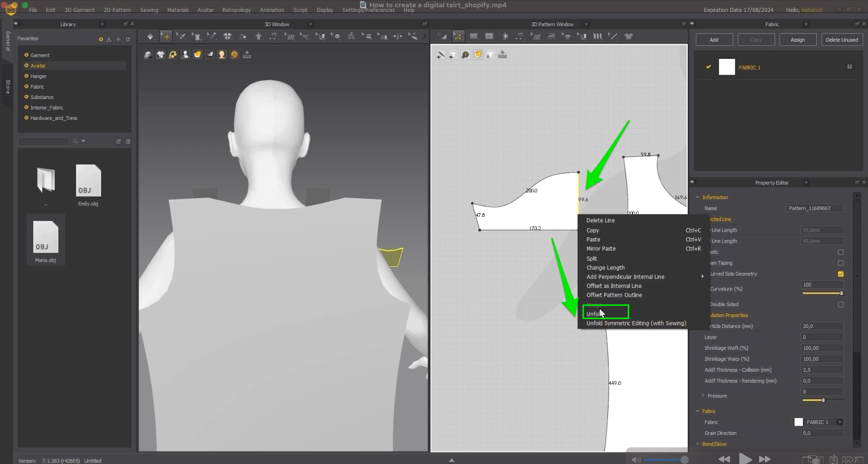This screenshot has height=464, width=868.
Task: Choose the Reset 2D Arrangement shirt icon
Action: coord(196,36)
